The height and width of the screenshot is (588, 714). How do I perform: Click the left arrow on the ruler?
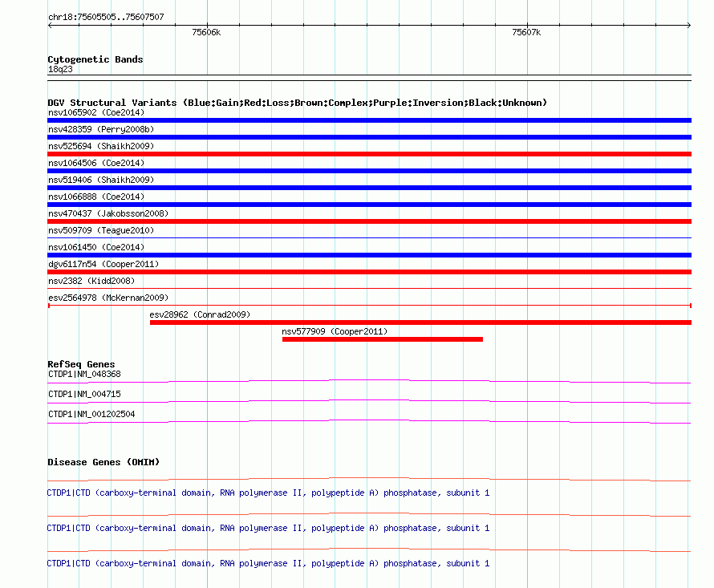[x=50, y=26]
